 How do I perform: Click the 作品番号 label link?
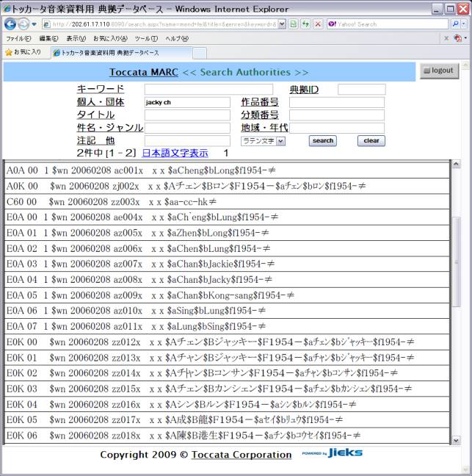pyautogui.click(x=260, y=102)
